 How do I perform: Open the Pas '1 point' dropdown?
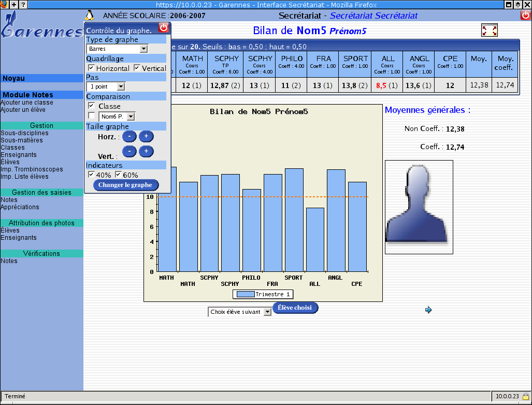point(106,86)
